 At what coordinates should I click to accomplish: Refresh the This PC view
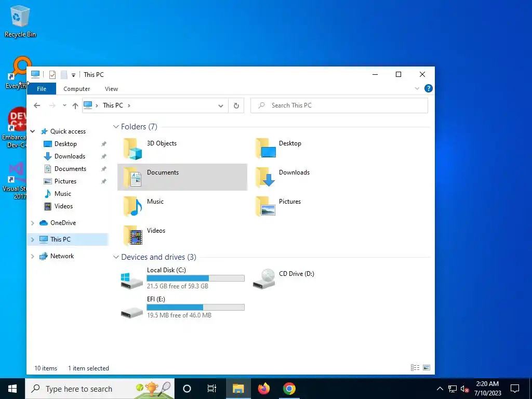click(x=236, y=105)
